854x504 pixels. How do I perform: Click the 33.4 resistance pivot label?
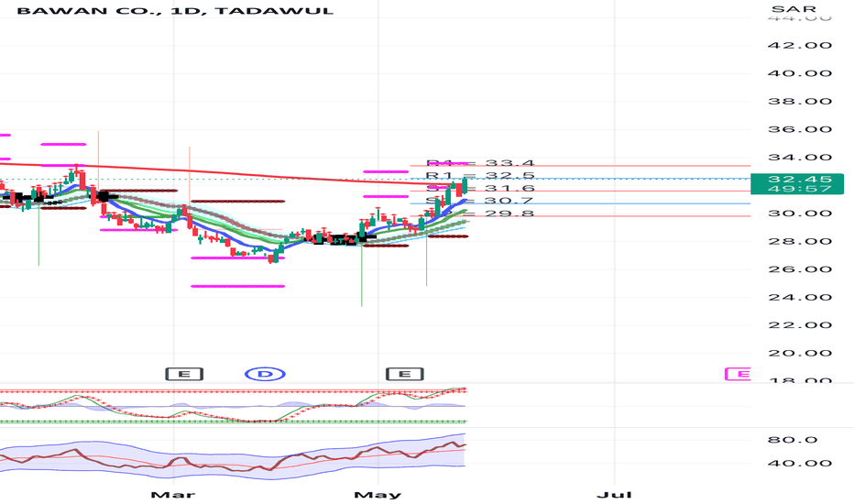480,163
